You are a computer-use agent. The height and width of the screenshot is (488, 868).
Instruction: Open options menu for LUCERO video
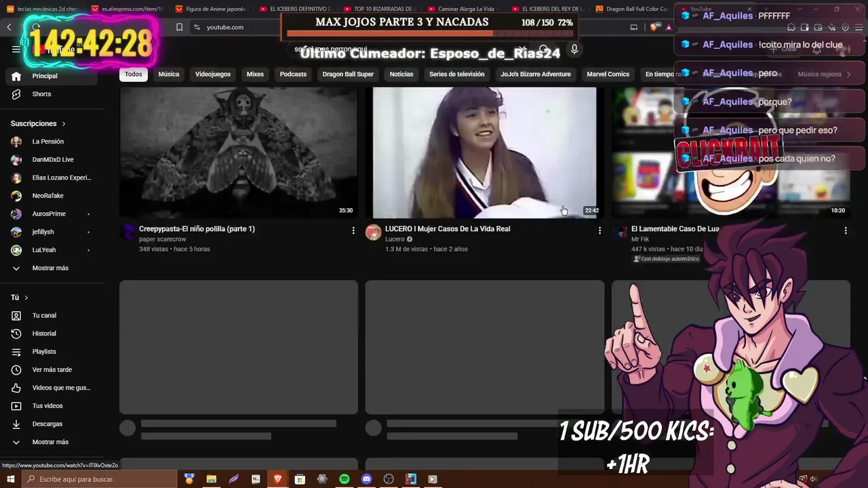pos(599,230)
